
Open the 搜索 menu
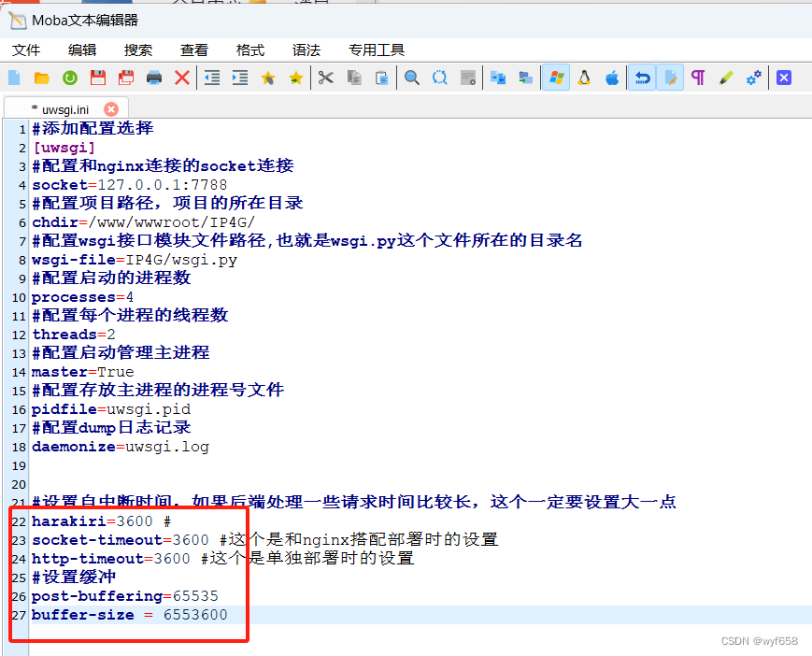(x=138, y=50)
